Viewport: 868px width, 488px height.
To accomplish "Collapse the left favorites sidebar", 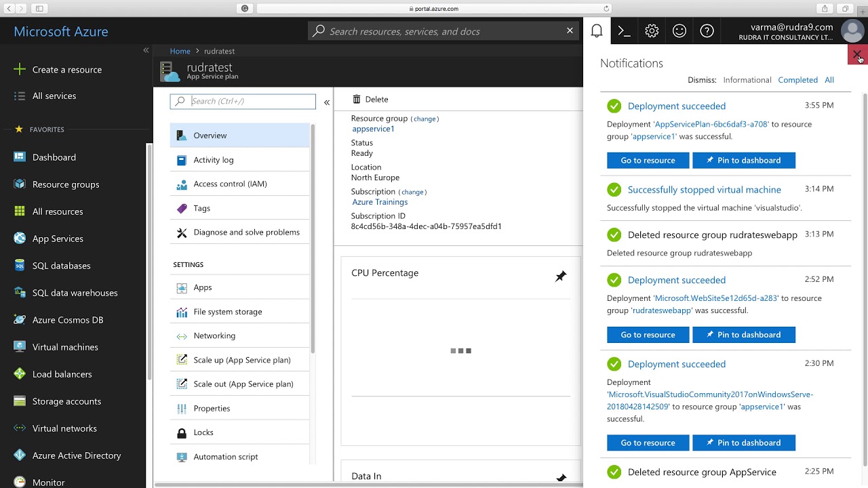I will [x=146, y=50].
